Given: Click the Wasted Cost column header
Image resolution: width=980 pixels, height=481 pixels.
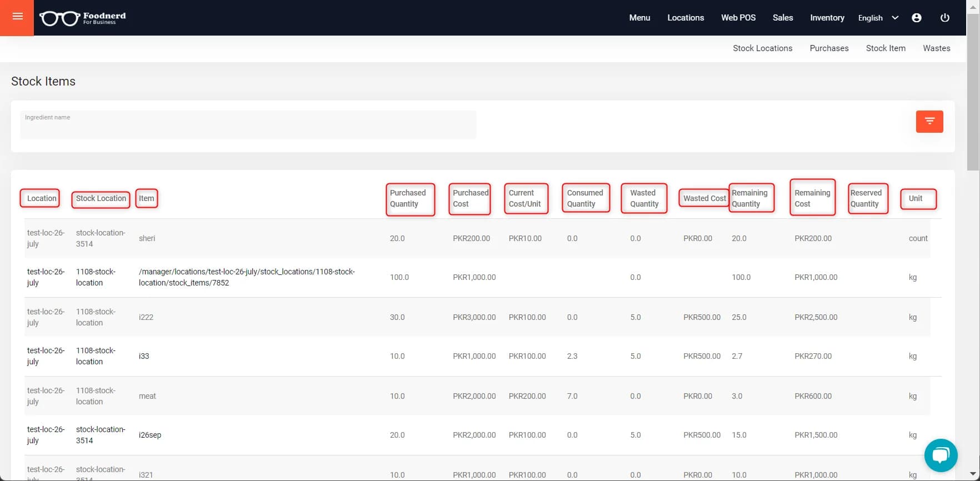Looking at the screenshot, I should pos(704,198).
